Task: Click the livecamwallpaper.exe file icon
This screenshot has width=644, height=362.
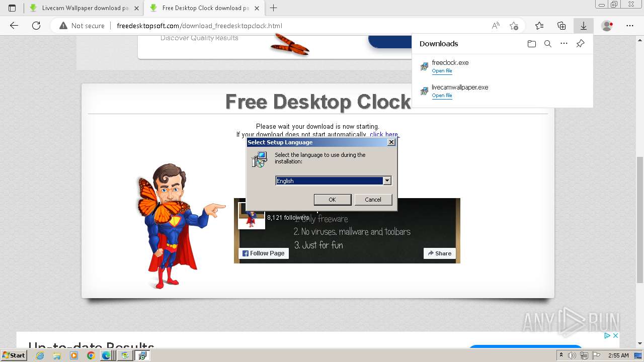Action: point(424,91)
